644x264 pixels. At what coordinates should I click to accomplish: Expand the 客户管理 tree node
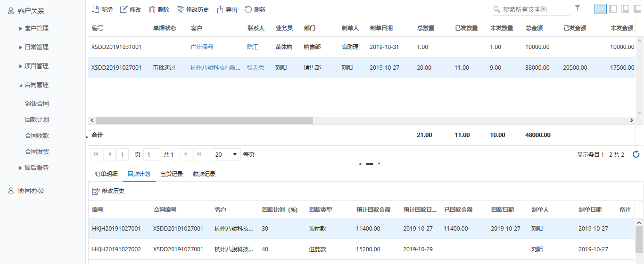pyautogui.click(x=21, y=29)
